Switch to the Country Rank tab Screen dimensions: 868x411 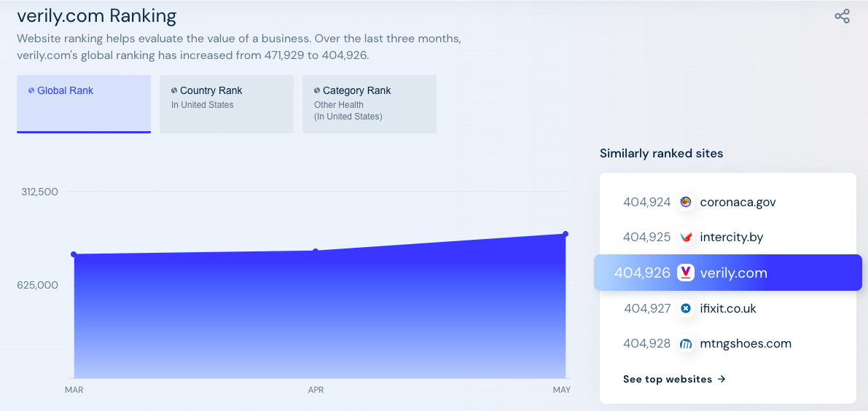(x=226, y=104)
